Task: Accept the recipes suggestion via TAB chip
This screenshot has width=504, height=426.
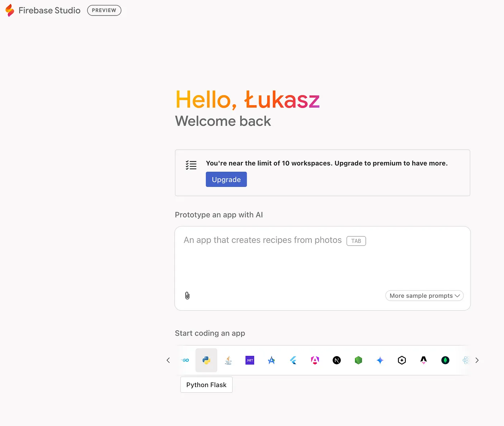Action: [x=356, y=241]
